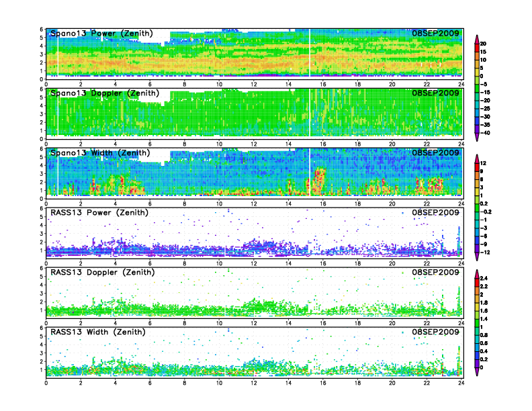Click the "-40" label on the top colorbar

(485, 133)
